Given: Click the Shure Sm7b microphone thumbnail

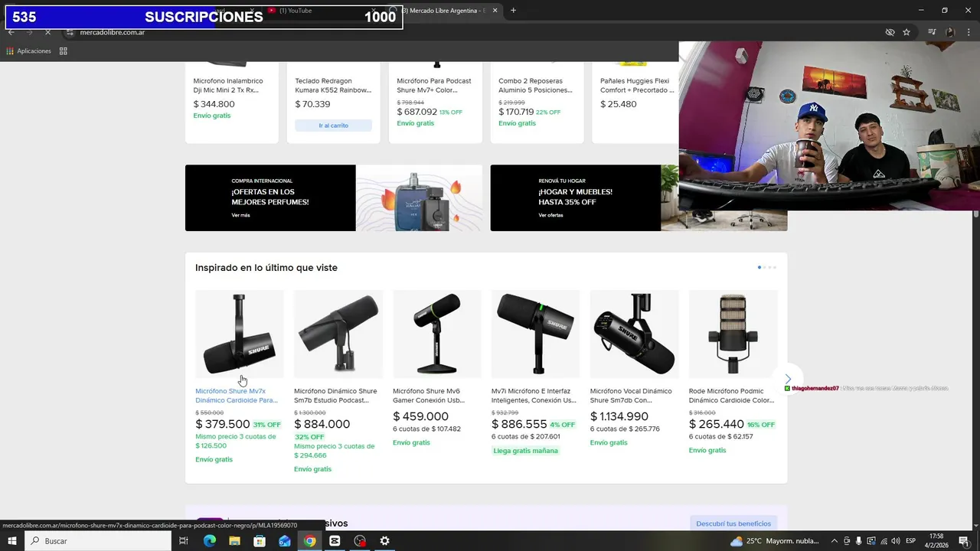Looking at the screenshot, I should pyautogui.click(x=338, y=334).
